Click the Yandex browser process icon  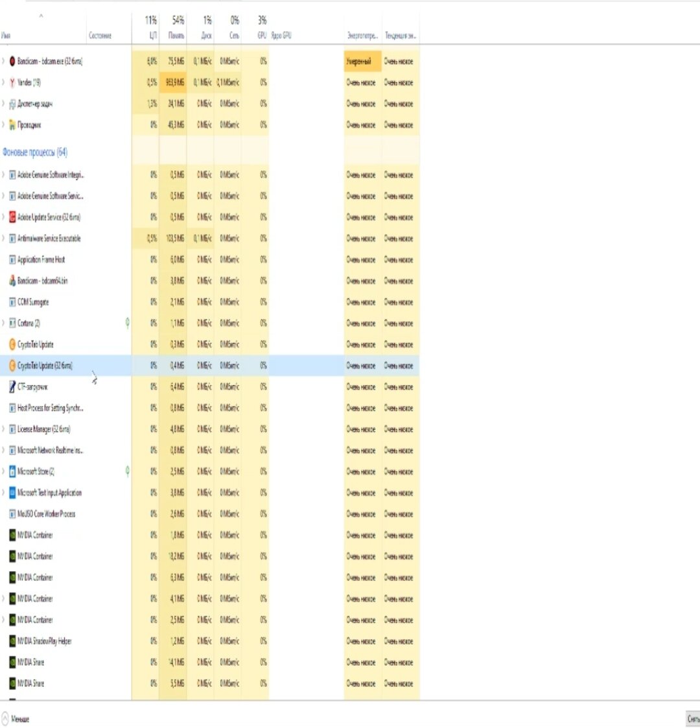tap(12, 82)
